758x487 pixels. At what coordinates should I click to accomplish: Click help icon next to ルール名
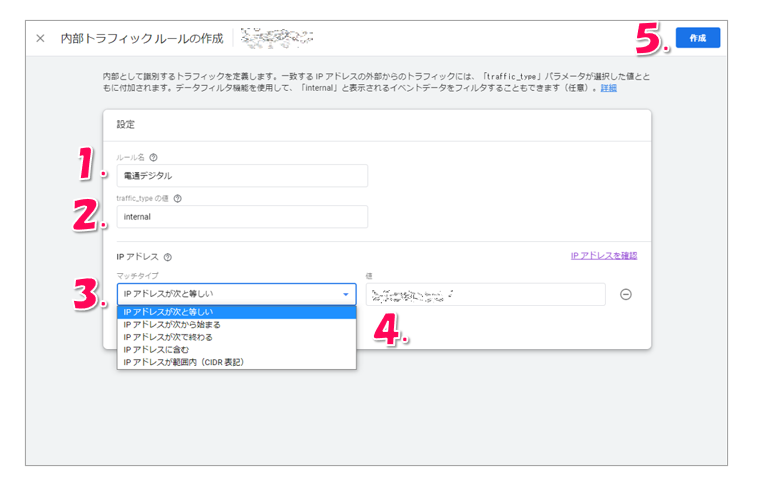point(153,157)
